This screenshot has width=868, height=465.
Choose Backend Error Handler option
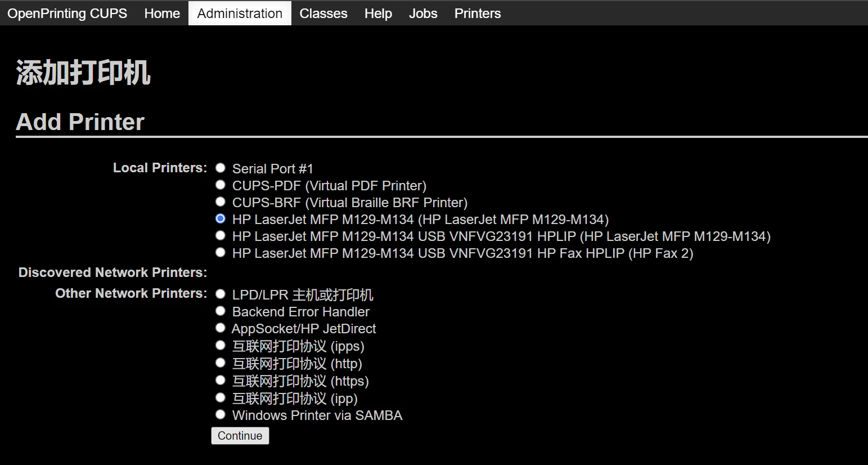[x=221, y=311]
